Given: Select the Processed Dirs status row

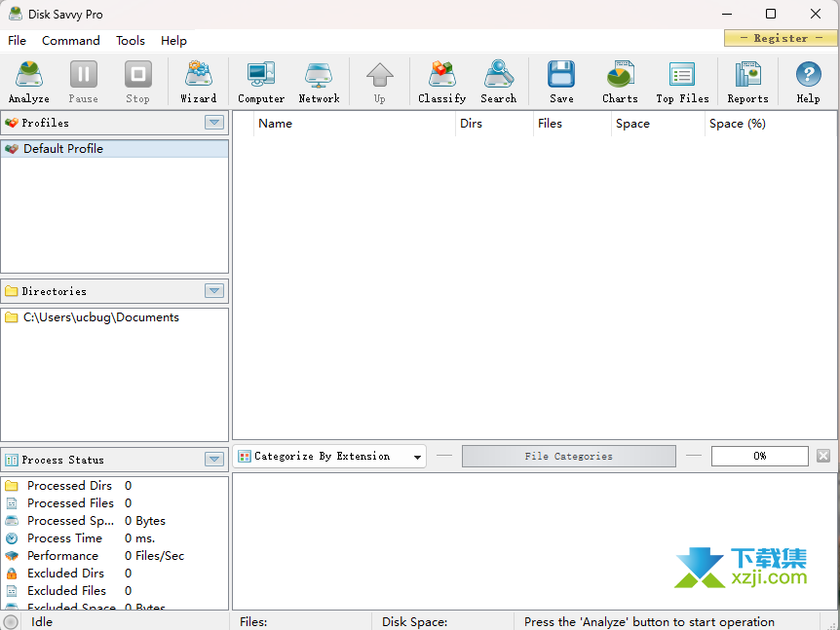Looking at the screenshot, I should point(115,486).
